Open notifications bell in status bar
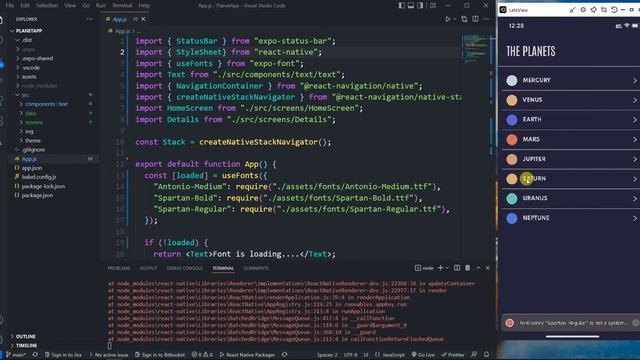This screenshot has height=360, width=640. (x=487, y=355)
